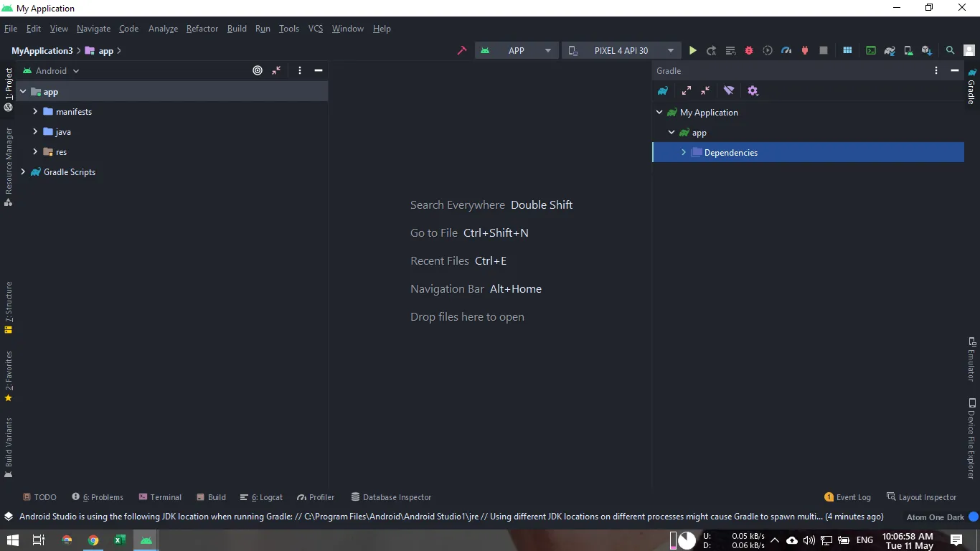Click MyApplication3 breadcrumb in navigation bar
The image size is (980, 551).
[42, 51]
